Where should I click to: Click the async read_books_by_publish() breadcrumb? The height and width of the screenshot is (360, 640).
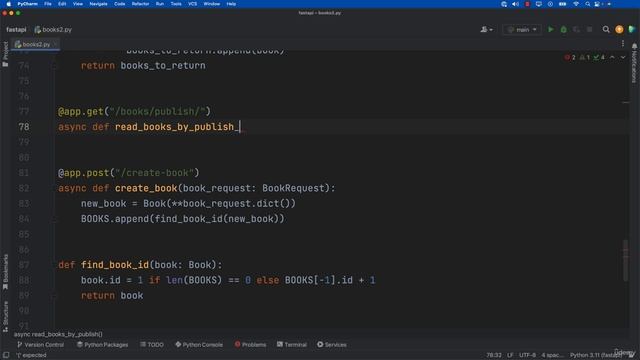click(58, 334)
